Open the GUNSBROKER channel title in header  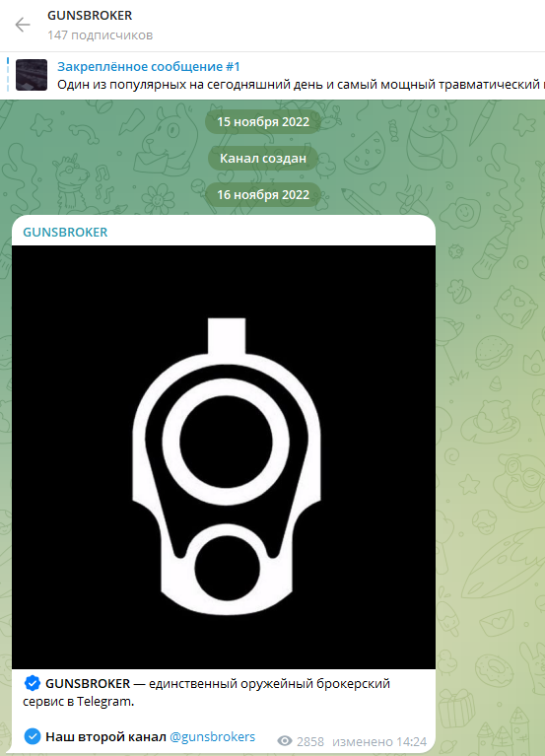[x=90, y=16]
